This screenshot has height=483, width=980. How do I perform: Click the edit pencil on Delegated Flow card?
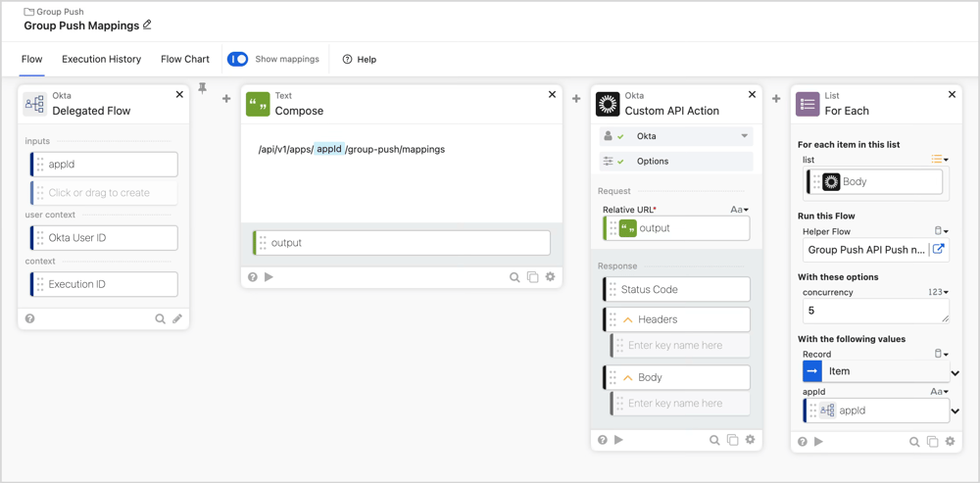pos(177,318)
